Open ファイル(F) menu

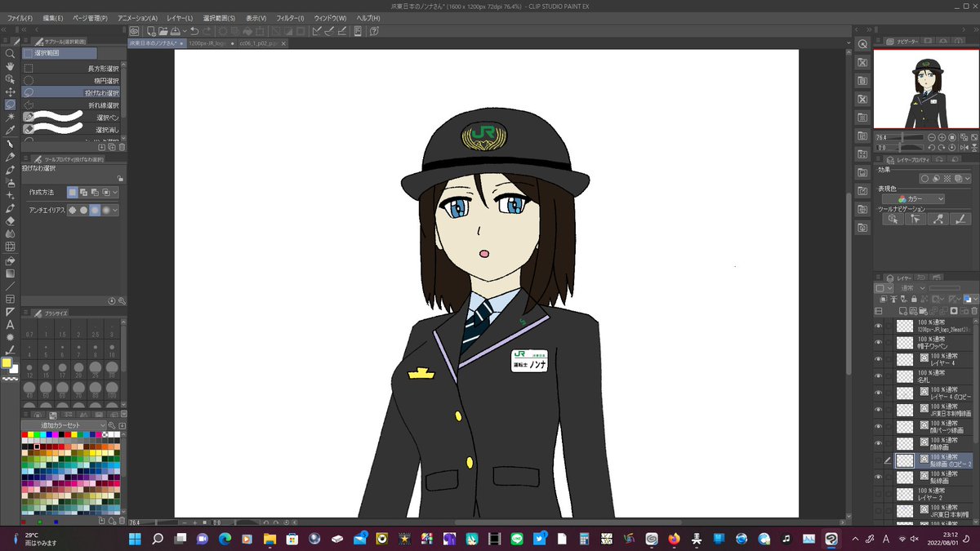pos(20,18)
